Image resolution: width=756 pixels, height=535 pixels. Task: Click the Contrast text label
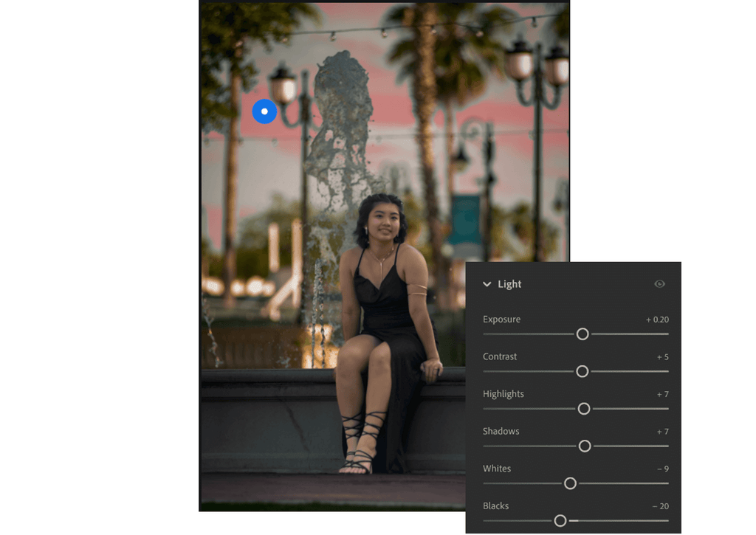tap(500, 356)
